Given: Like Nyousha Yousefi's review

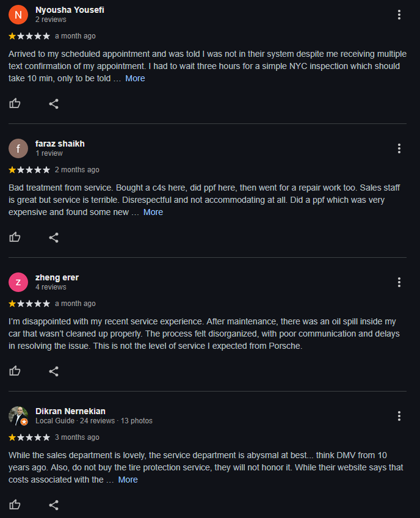Looking at the screenshot, I should pos(15,103).
